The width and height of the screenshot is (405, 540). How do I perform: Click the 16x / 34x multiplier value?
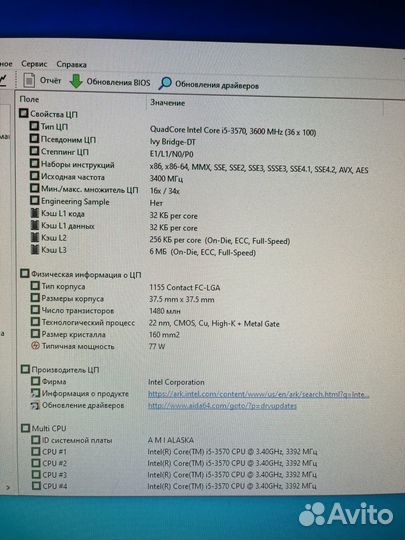165,191
